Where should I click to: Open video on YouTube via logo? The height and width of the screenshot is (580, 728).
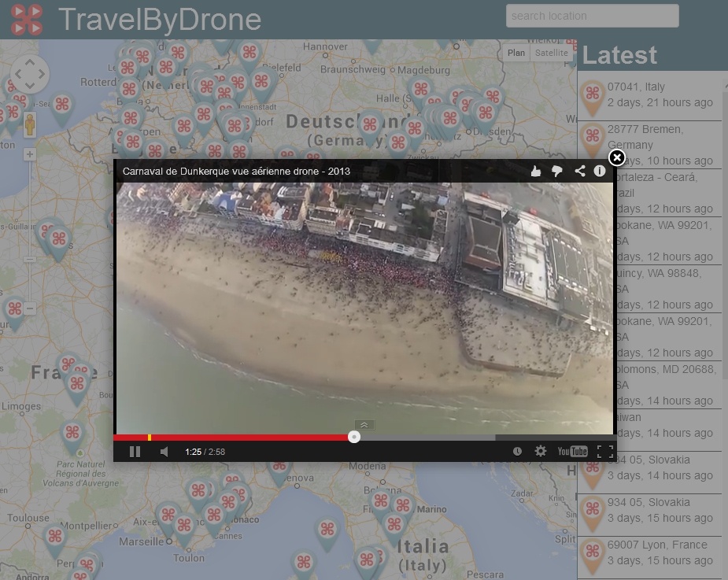572,452
